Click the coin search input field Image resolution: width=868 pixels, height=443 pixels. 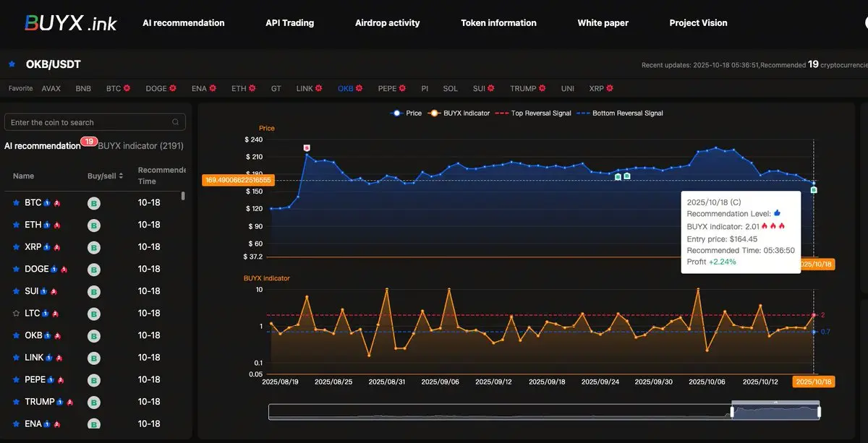(87, 122)
